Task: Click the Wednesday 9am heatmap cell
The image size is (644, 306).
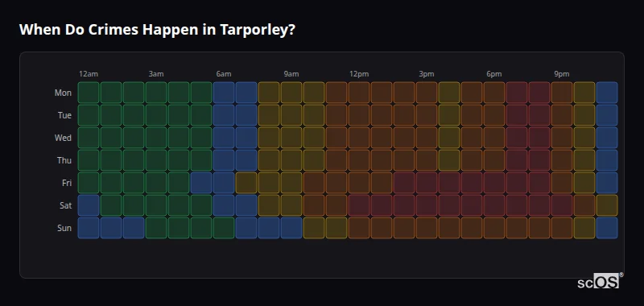Action: [291, 138]
